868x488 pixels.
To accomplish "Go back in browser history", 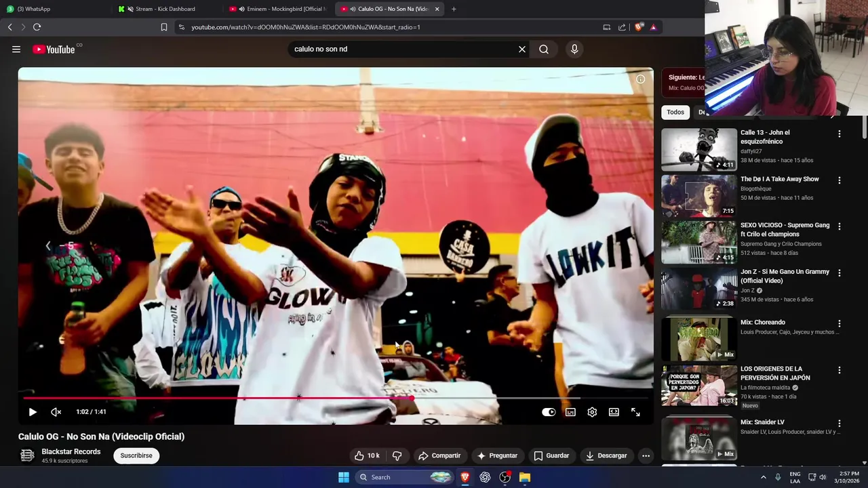I will point(9,27).
